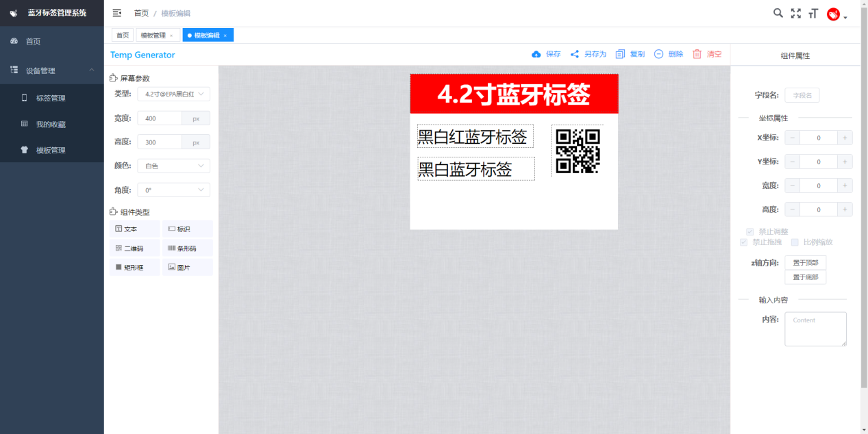This screenshot has height=434, width=868.
Task: Toggle fullscreen mode icon
Action: click(795, 13)
